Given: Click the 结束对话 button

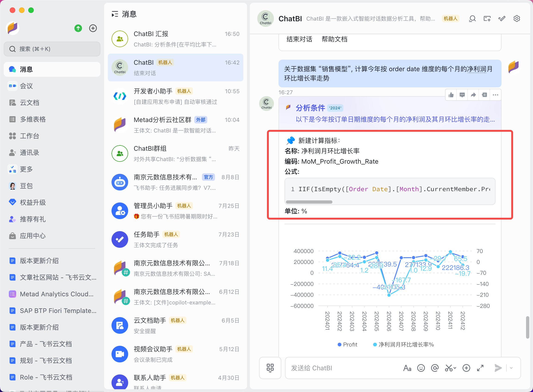Looking at the screenshot, I should point(299,39).
